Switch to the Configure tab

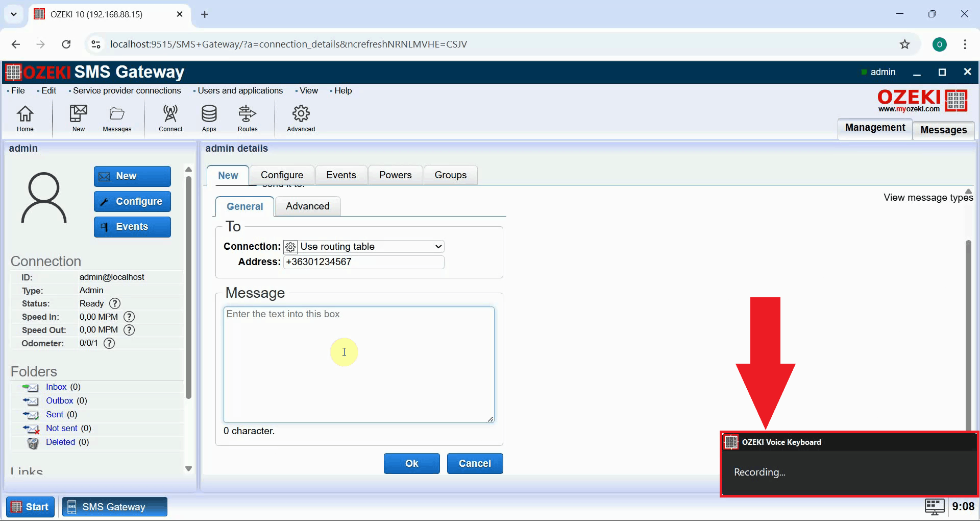[282, 175]
